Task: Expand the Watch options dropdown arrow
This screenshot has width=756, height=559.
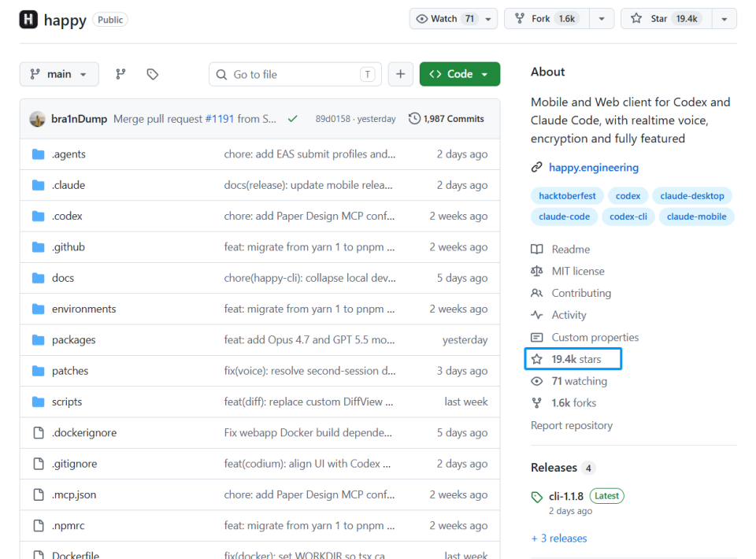Action: coord(488,19)
